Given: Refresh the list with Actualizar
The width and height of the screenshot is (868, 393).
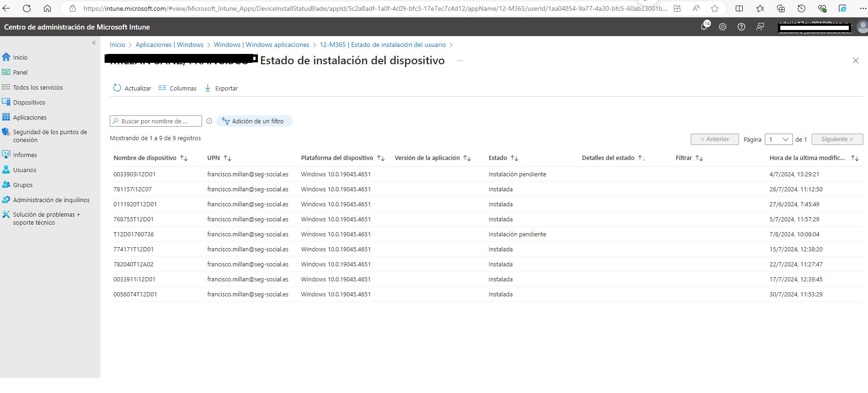Looking at the screenshot, I should tap(132, 88).
